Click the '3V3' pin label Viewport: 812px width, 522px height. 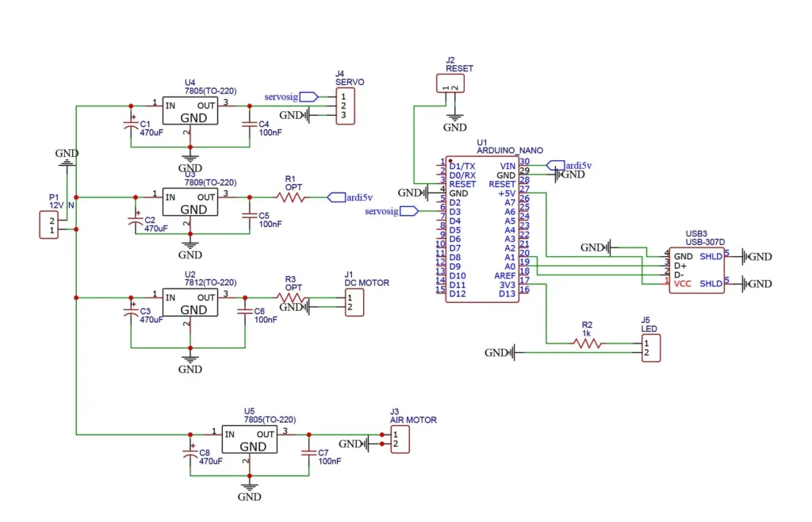[507, 285]
